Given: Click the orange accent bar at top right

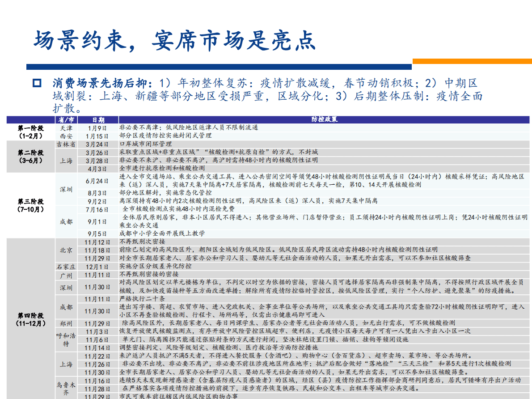Looking at the screenshot, I should (x=472, y=61).
